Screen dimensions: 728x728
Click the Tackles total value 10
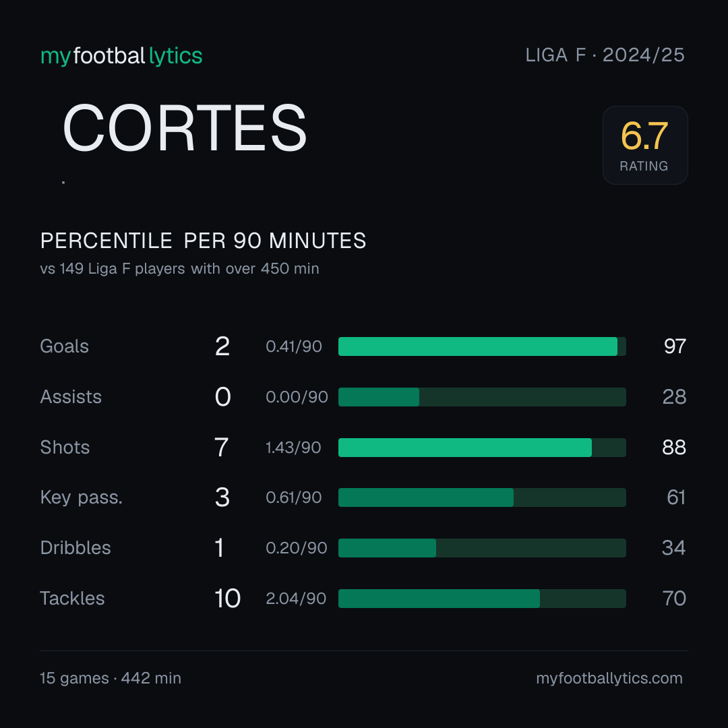tap(228, 599)
